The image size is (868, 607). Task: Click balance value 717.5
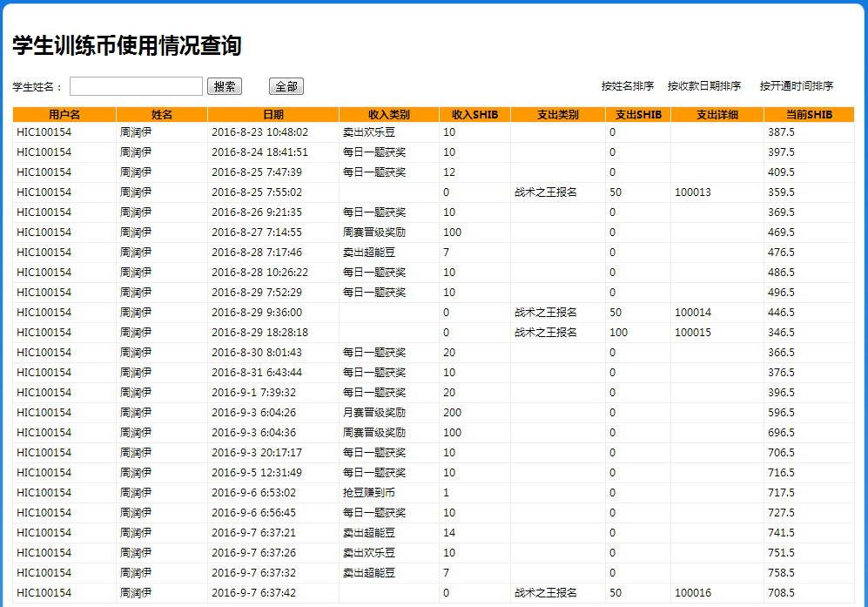[x=781, y=492]
